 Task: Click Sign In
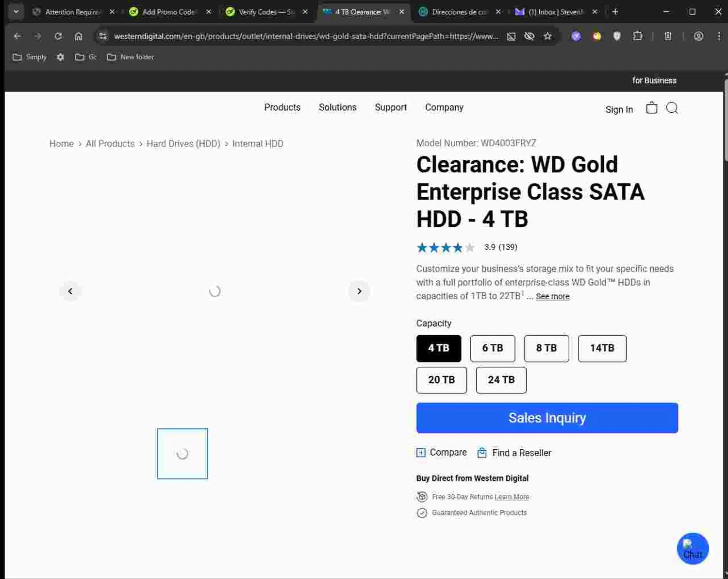pyautogui.click(x=619, y=110)
